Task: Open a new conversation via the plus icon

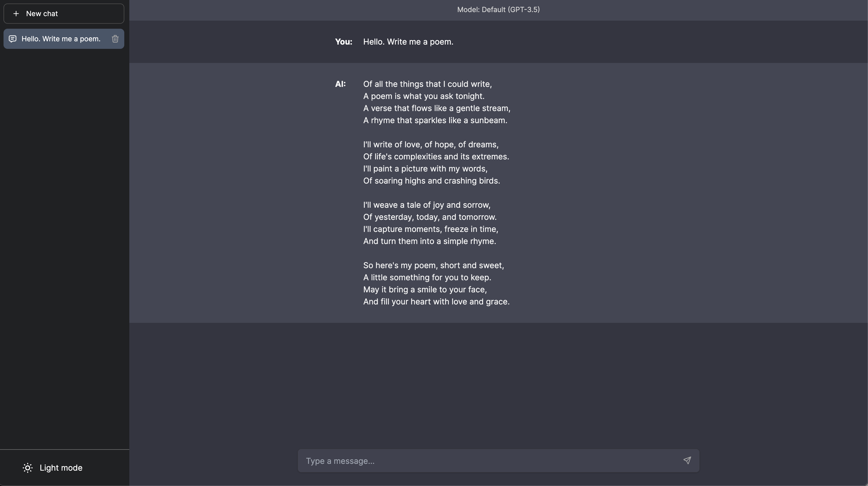Action: (x=16, y=14)
